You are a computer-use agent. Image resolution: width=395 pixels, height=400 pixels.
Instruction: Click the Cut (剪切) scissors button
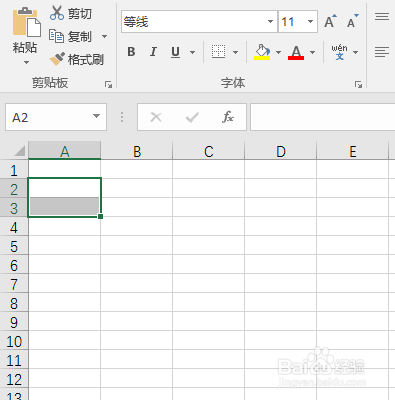71,13
